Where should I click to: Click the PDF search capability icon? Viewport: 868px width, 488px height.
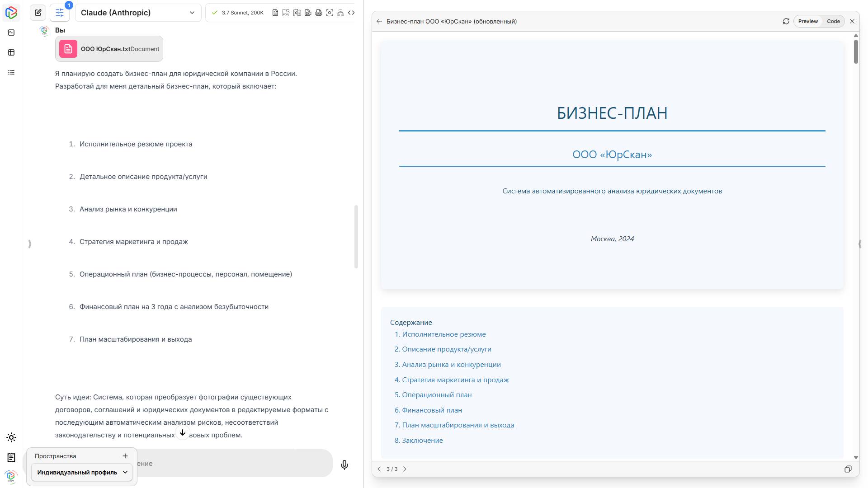[x=286, y=13]
